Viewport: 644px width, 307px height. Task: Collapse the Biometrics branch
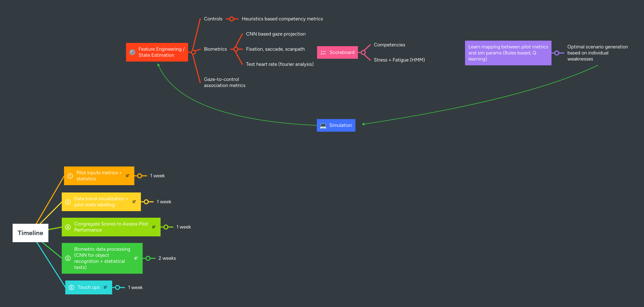click(236, 49)
